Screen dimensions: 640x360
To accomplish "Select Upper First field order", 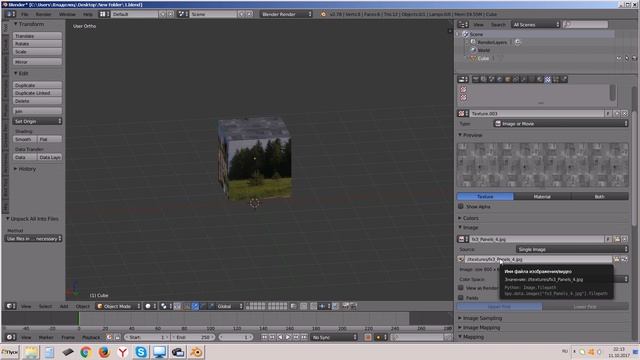I will coord(499,307).
